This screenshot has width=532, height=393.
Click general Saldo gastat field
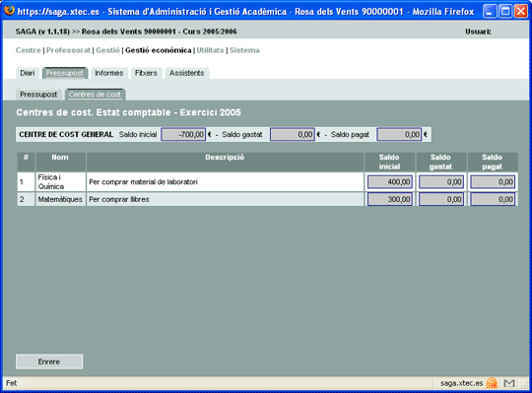[293, 135]
